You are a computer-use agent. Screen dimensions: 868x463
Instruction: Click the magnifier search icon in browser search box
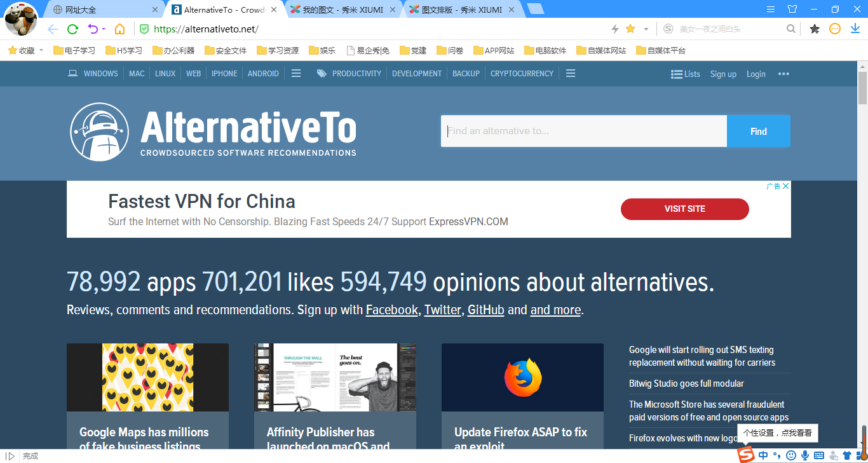(x=791, y=29)
